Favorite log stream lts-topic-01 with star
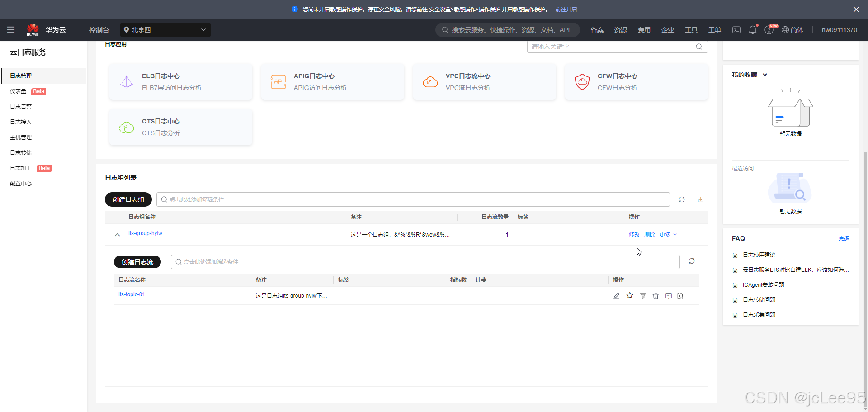868x412 pixels. (x=630, y=295)
